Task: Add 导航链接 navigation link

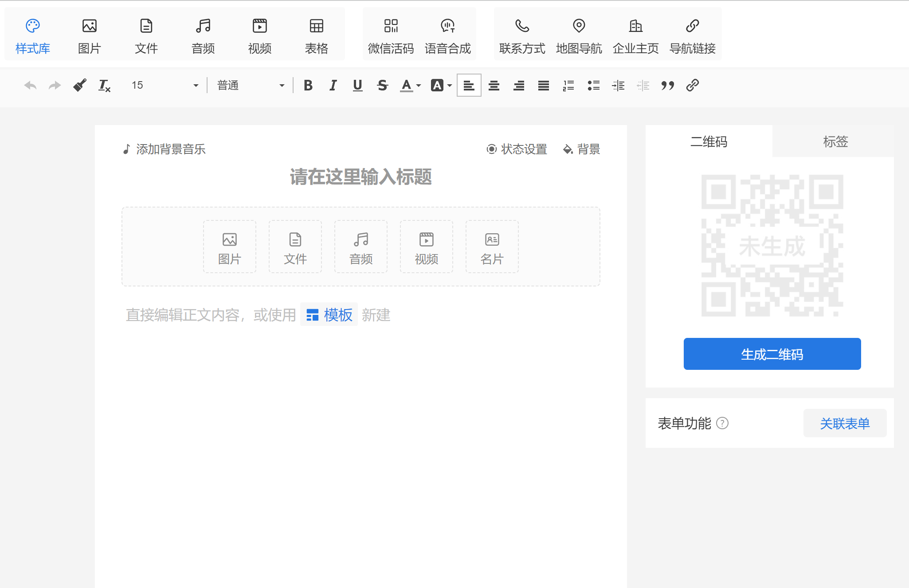Action: (693, 35)
